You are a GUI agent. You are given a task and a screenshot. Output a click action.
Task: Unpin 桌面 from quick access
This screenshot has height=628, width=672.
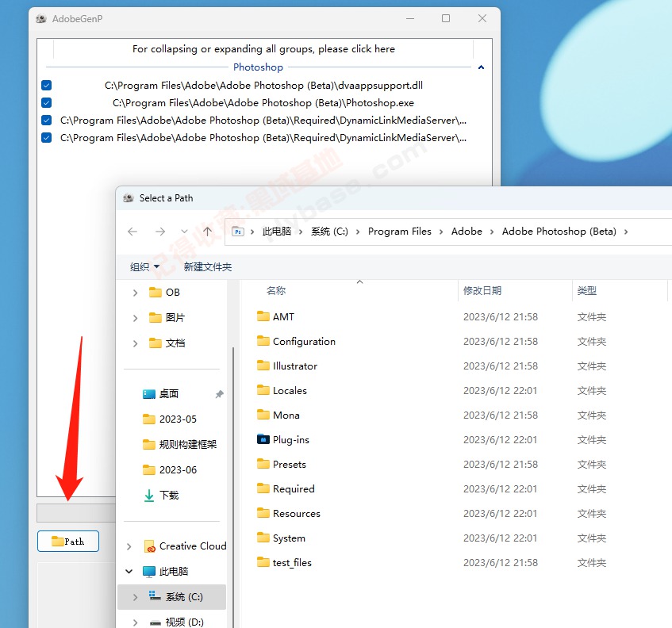point(220,394)
